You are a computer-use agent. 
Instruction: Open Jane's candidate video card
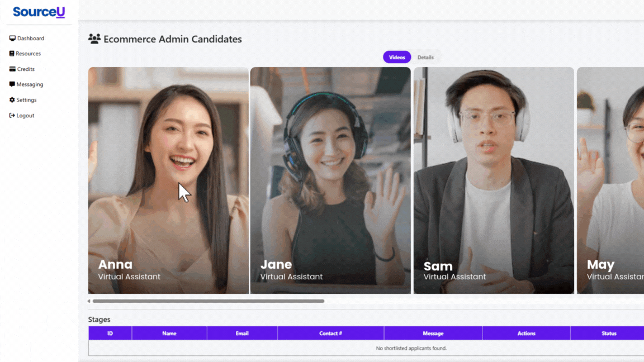pos(330,180)
